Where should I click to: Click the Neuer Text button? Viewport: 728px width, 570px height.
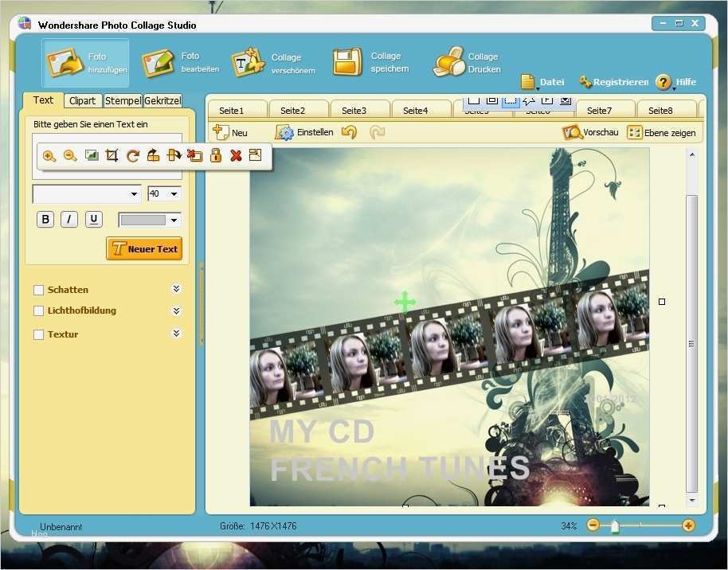[144, 249]
